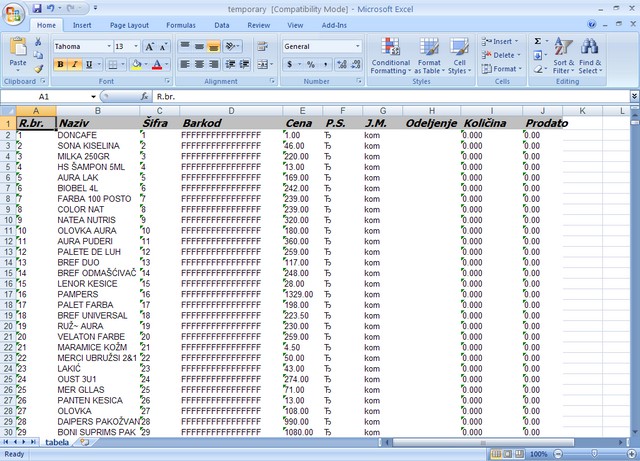The height and width of the screenshot is (461, 640).
Task: Select the tabela sheet tab
Action: tap(57, 441)
